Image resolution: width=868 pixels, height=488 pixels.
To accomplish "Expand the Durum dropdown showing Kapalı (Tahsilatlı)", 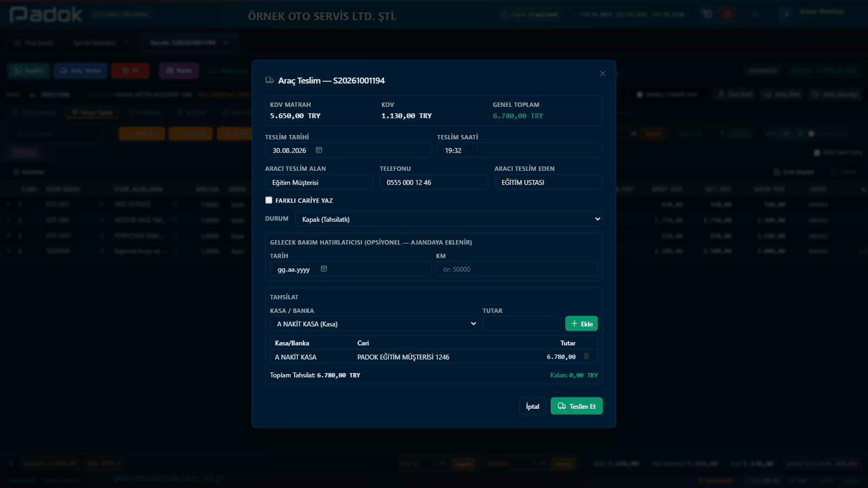I will [449, 219].
